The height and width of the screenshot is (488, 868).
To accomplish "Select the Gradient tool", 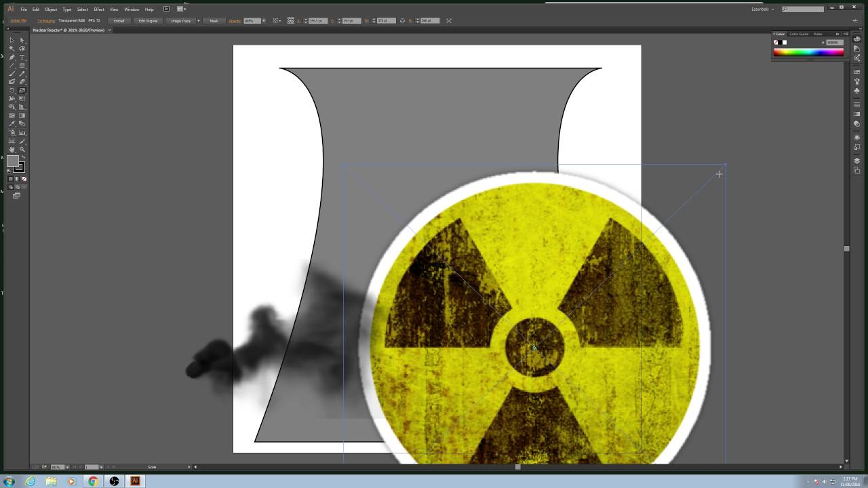I will click(x=22, y=116).
